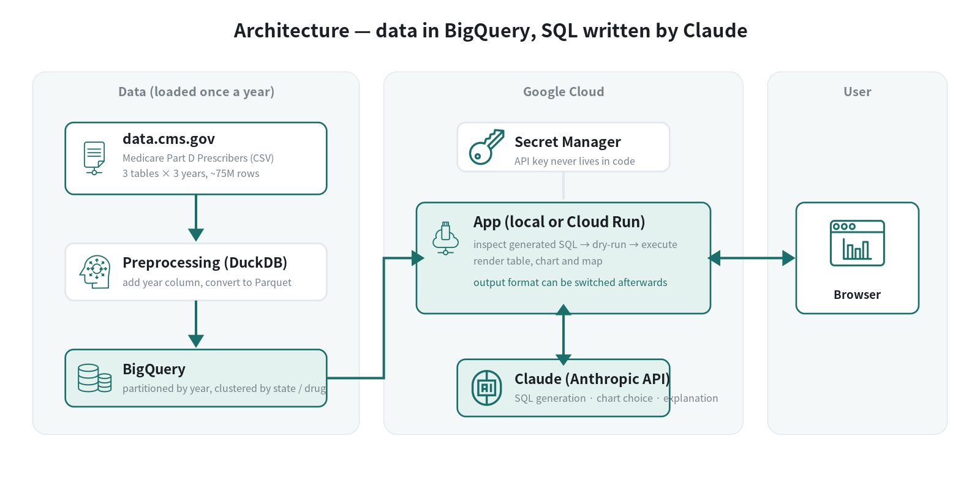Click the 'Data (loaded once a year)' group title
980x490 pixels.
point(196,92)
